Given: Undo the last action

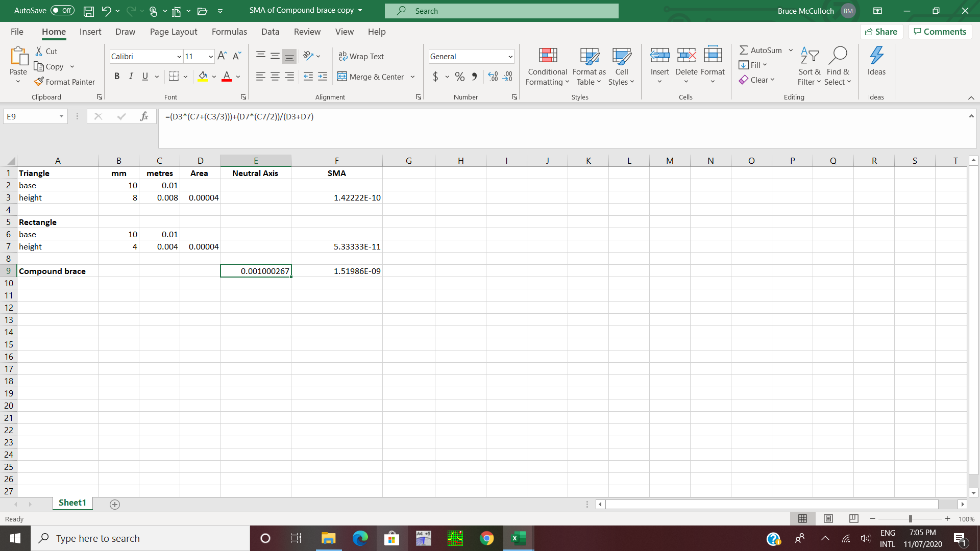Looking at the screenshot, I should [x=106, y=11].
